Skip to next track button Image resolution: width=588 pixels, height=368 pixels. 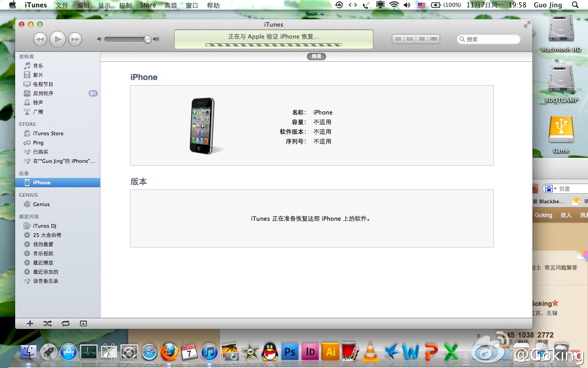(x=75, y=40)
